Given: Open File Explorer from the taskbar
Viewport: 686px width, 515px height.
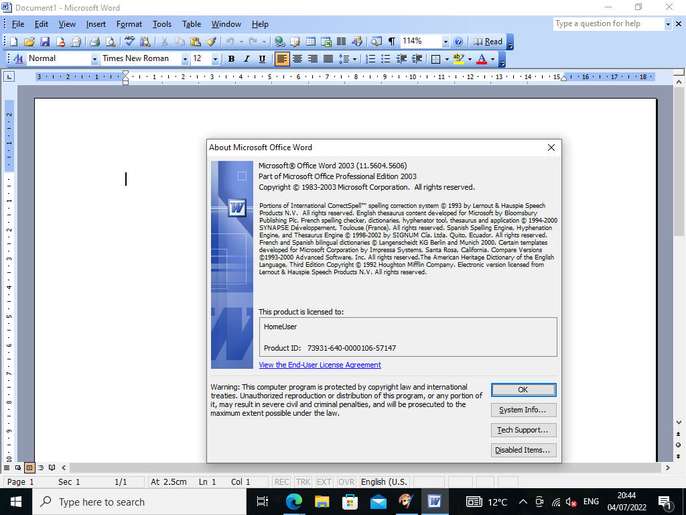Looking at the screenshot, I should (322, 502).
